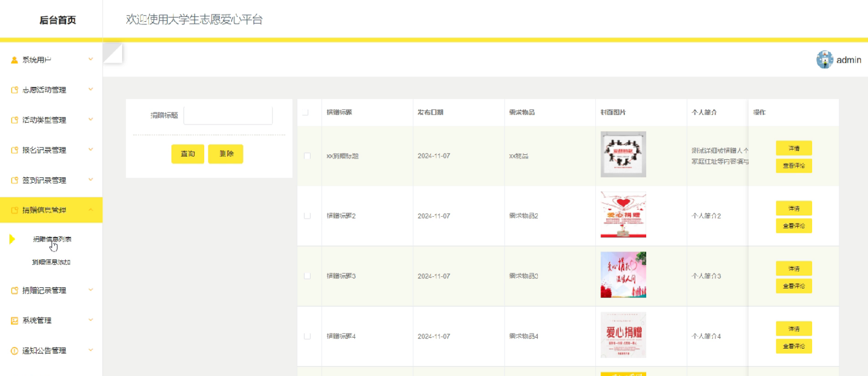
Task: Click the 活动类型管理 sidebar icon
Action: pyautogui.click(x=15, y=120)
